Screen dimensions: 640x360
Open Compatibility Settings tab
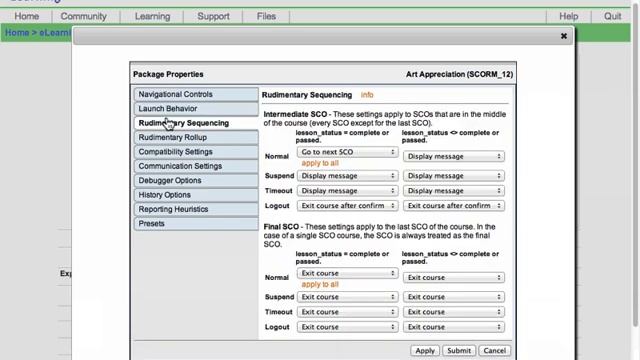[x=196, y=152]
